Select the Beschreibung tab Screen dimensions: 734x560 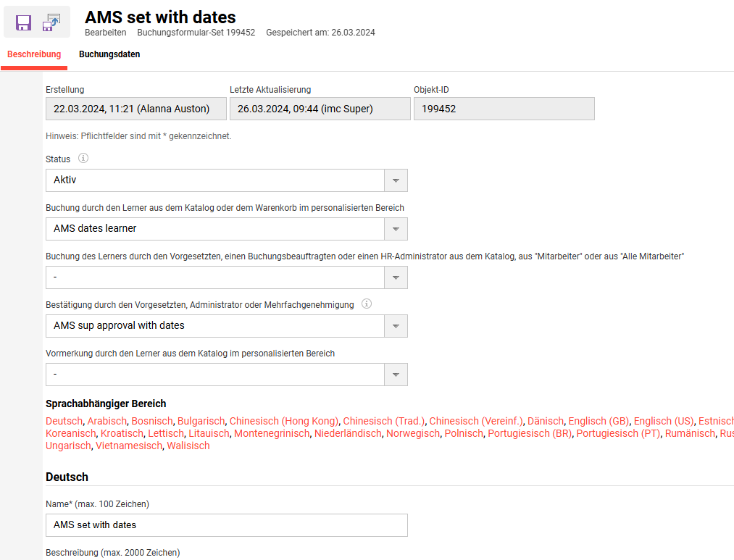34,54
